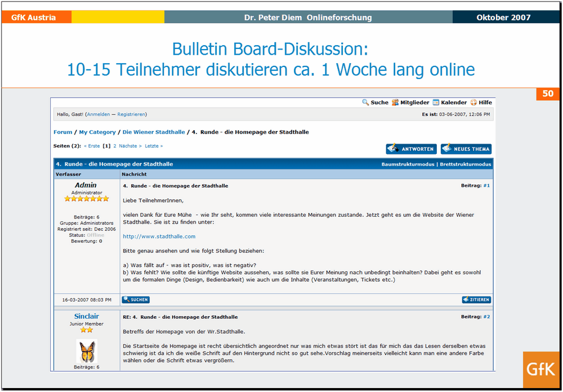Click the ANTWORTEN reply button
The image size is (563, 392).
click(411, 149)
